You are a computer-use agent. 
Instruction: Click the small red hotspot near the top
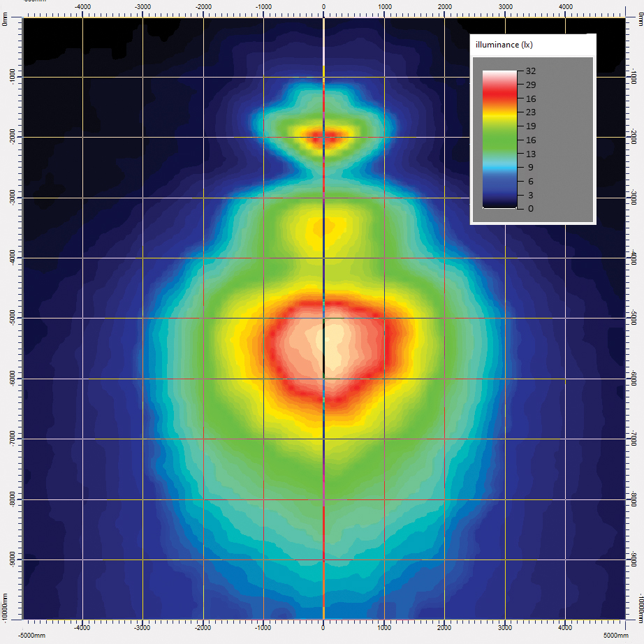(324, 137)
